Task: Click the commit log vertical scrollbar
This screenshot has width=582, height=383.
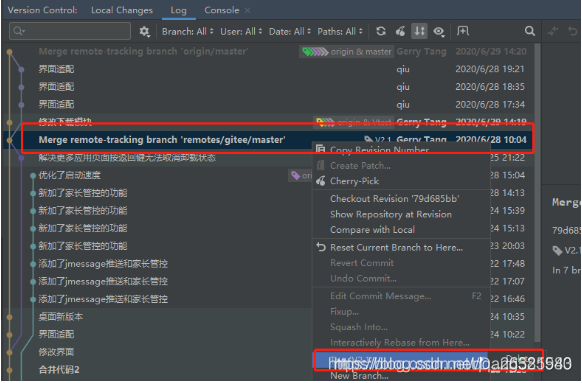Action: (x=537, y=193)
